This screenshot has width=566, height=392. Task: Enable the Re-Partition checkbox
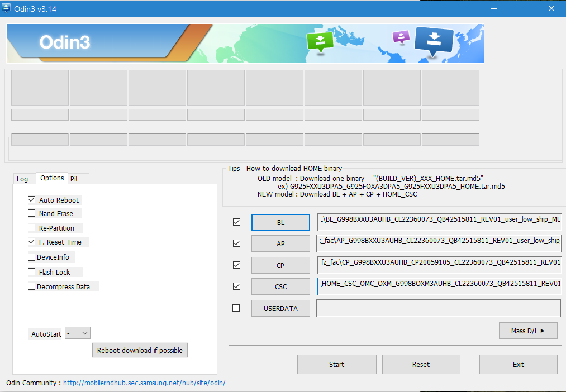coord(32,228)
